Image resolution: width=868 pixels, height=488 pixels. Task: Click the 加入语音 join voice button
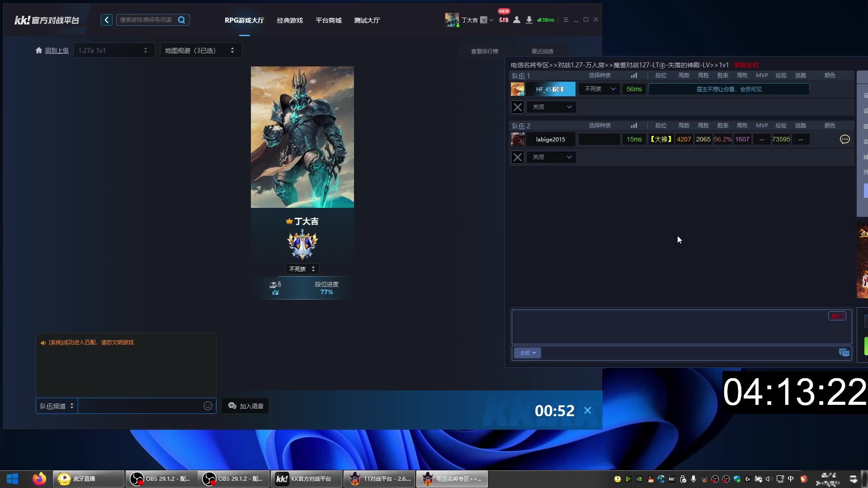(246, 406)
